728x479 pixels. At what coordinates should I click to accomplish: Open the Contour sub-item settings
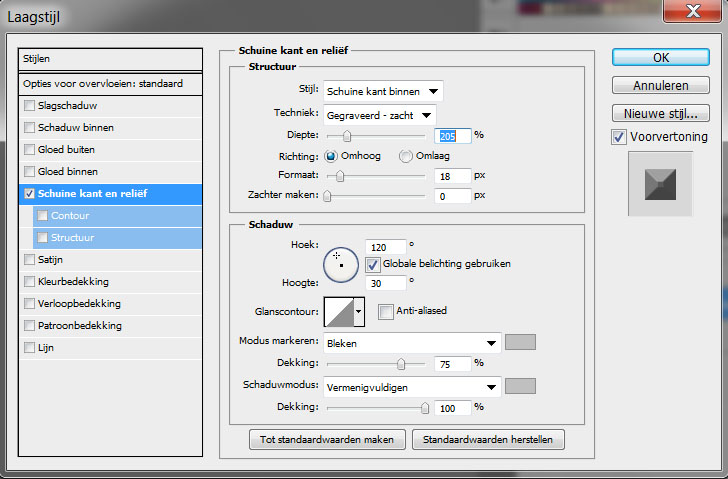pos(117,216)
